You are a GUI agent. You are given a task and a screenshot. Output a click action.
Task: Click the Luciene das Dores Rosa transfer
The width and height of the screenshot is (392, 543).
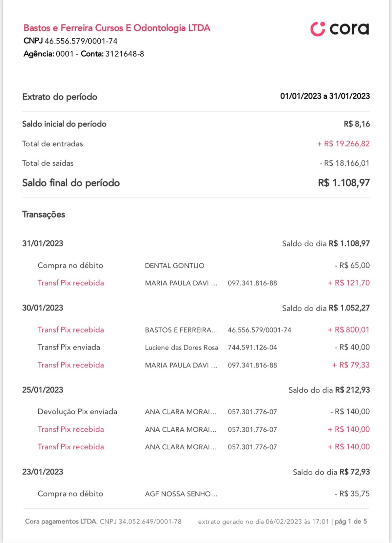(x=181, y=348)
